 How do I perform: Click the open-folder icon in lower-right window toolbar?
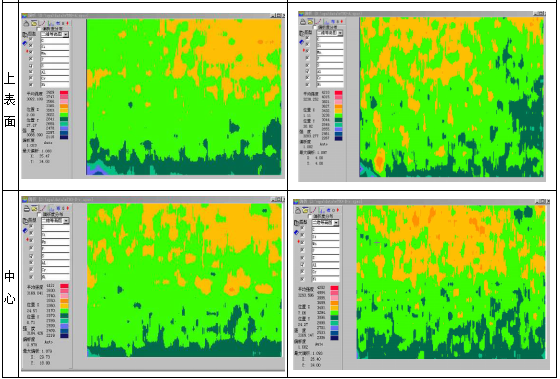tap(305, 210)
